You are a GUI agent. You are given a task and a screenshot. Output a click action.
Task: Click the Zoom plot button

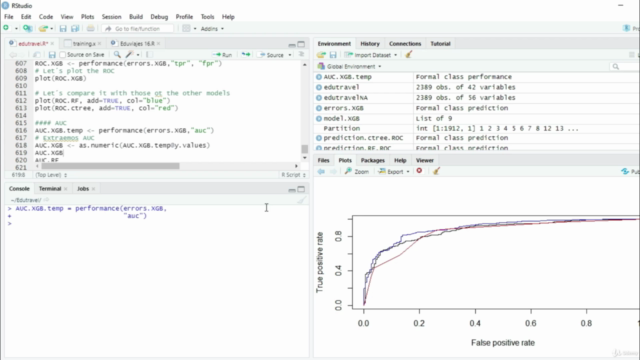[357, 171]
